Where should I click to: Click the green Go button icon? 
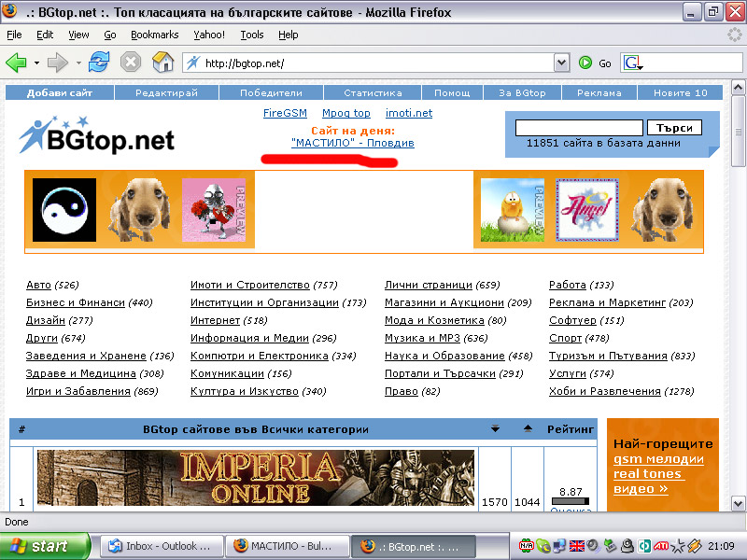click(x=585, y=63)
